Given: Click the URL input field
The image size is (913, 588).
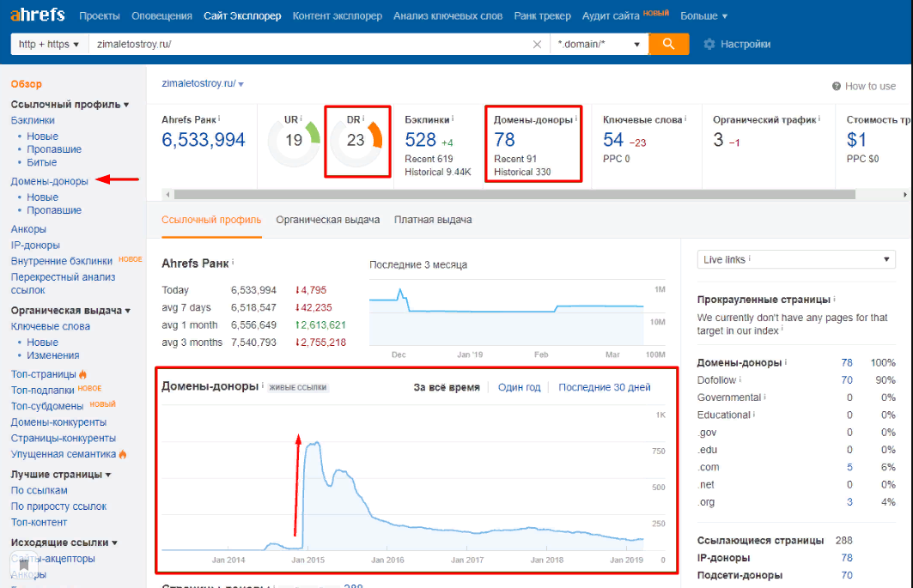Looking at the screenshot, I should pyautogui.click(x=311, y=45).
